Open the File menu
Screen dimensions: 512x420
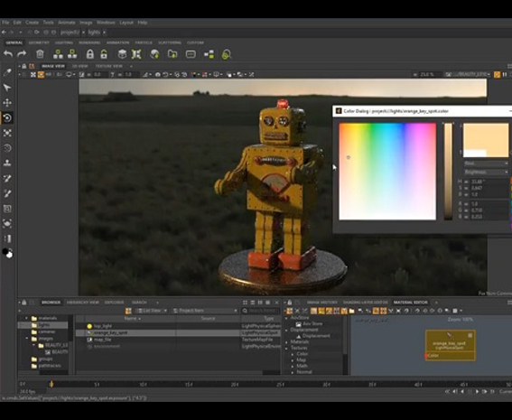pyautogui.click(x=5, y=23)
